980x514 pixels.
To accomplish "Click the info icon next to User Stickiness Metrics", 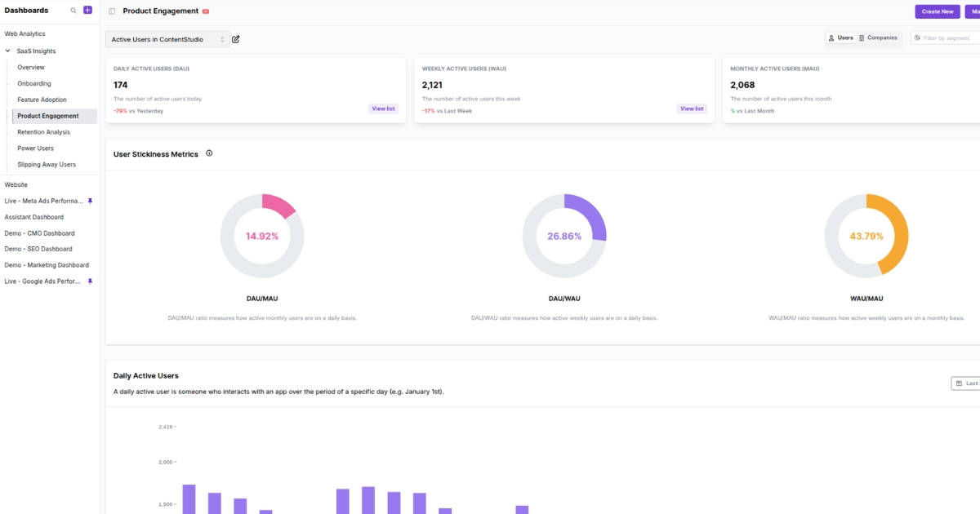I will 210,153.
